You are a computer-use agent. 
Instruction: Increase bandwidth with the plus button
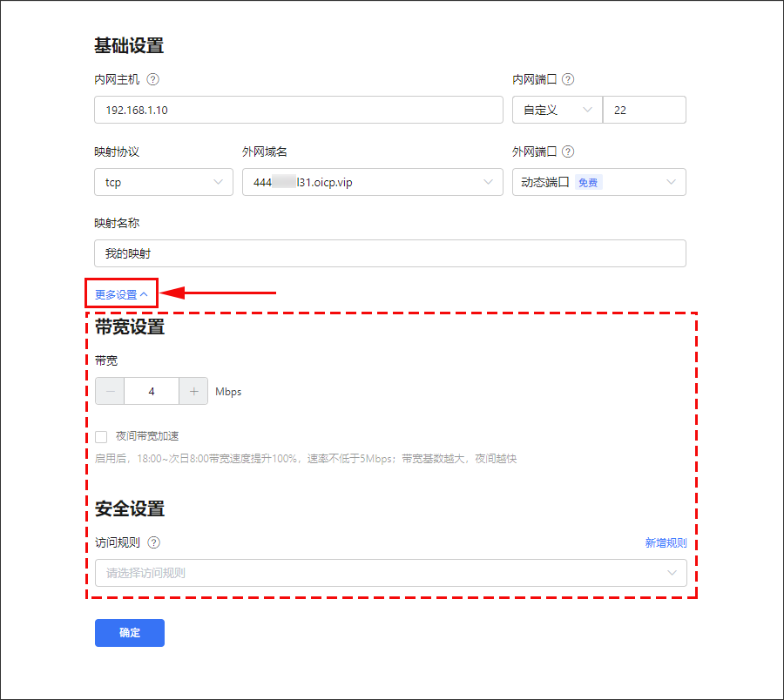pyautogui.click(x=193, y=392)
